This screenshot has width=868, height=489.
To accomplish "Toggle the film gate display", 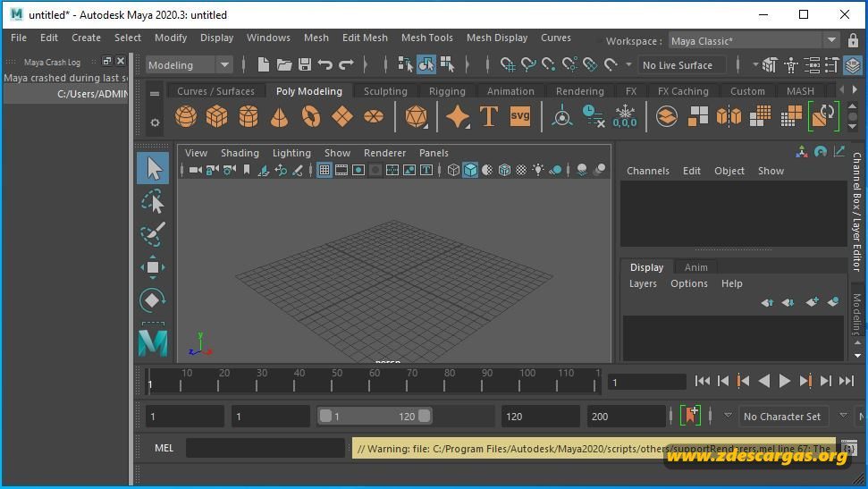I will click(x=341, y=170).
